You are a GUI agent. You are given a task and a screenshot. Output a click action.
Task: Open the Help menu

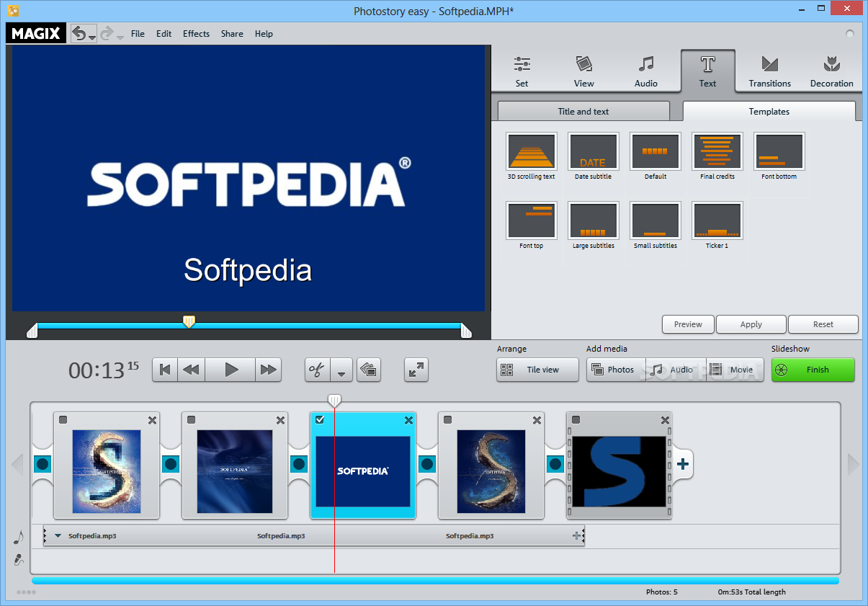264,34
